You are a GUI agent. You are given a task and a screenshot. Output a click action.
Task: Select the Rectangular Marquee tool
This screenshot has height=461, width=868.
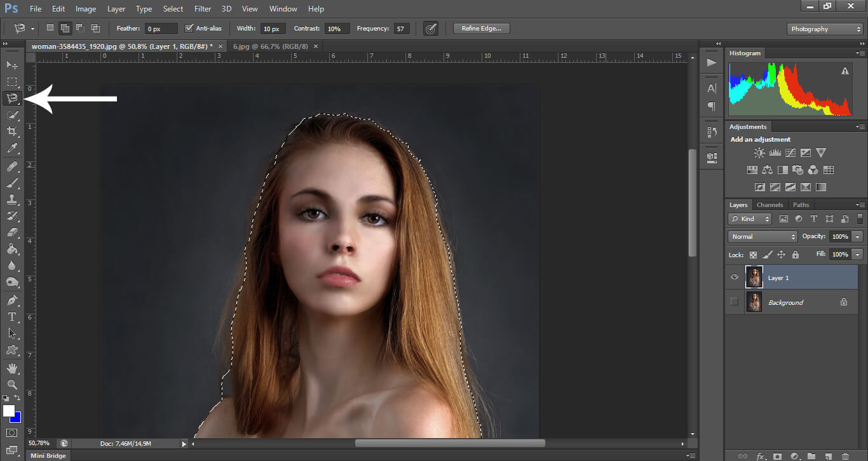[12, 82]
